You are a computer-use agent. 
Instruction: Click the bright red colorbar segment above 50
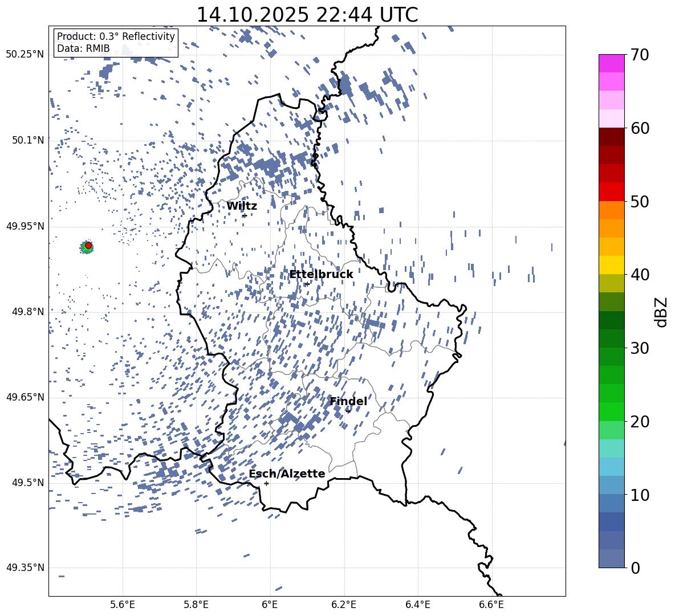[611, 192]
